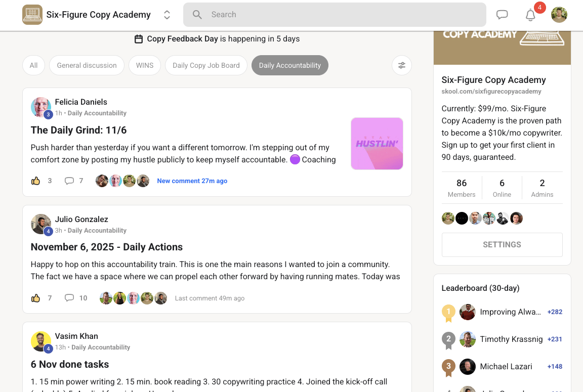583x392 pixels.
Task: Focus the Search input field
Action: [x=335, y=15]
